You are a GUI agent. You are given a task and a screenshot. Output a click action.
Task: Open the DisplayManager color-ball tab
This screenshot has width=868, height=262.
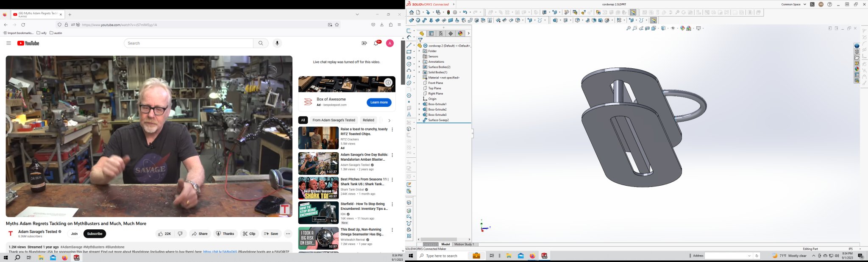point(460,33)
